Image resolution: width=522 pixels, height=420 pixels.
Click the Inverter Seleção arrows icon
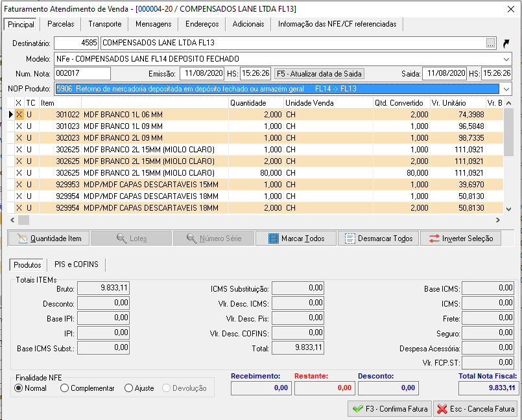click(434, 239)
